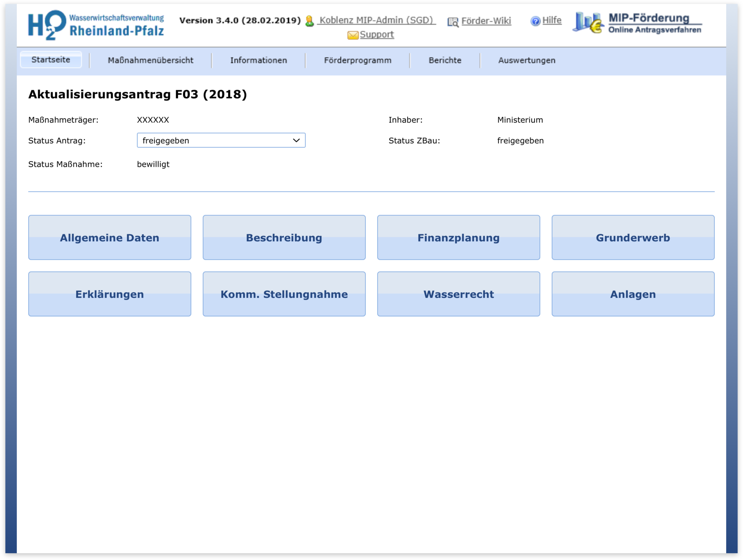Go to the Berichte menu

445,60
